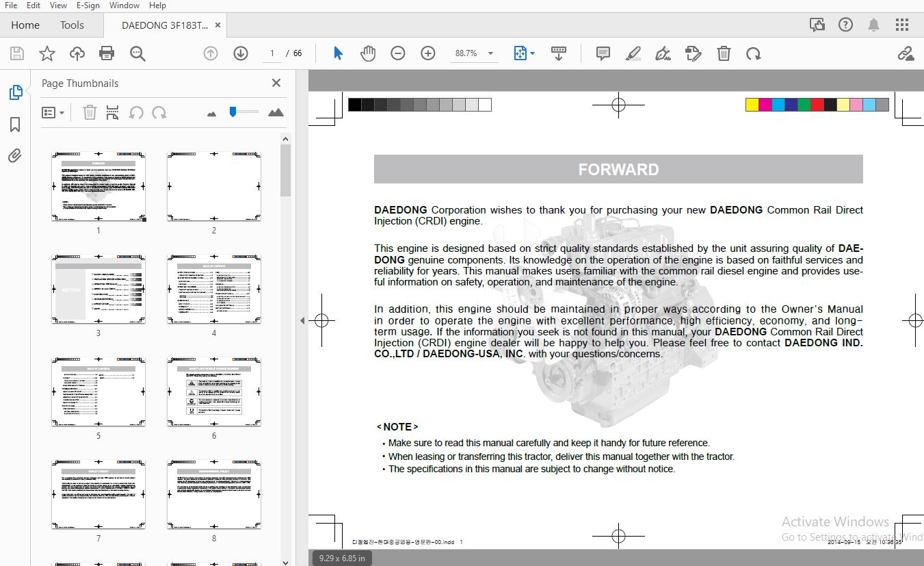
Task: Enable scrolling read mode keyboard icon
Action: coord(559,53)
